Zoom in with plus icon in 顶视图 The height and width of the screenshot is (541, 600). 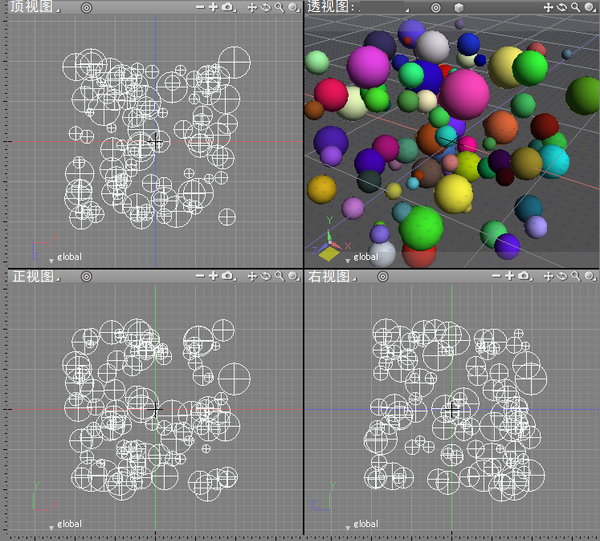tap(213, 7)
